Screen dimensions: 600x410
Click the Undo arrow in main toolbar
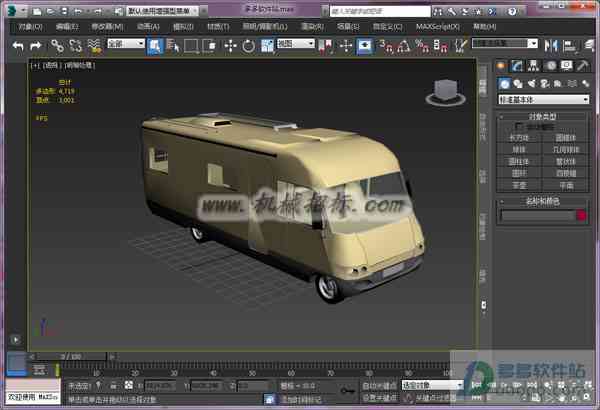coord(18,46)
